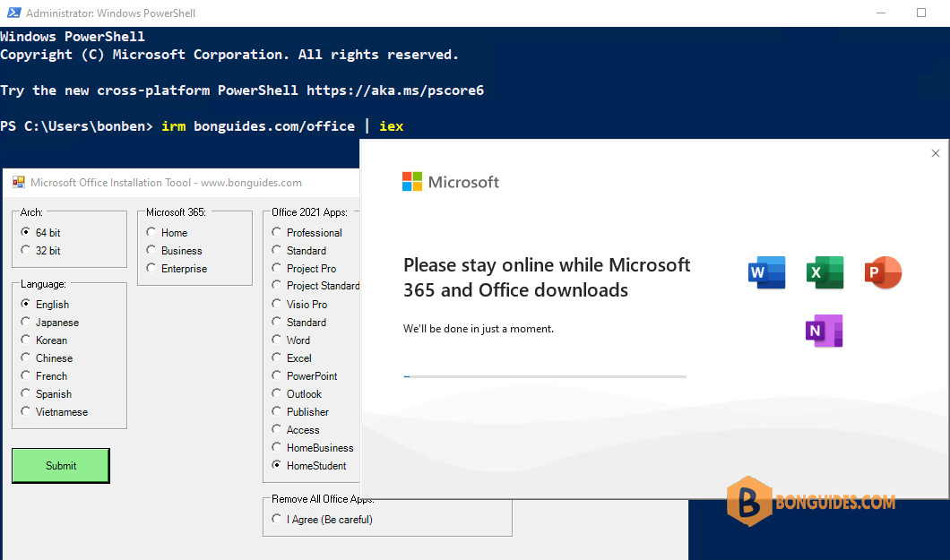Minimize the PowerShell window
The width and height of the screenshot is (950, 560).
[x=881, y=13]
